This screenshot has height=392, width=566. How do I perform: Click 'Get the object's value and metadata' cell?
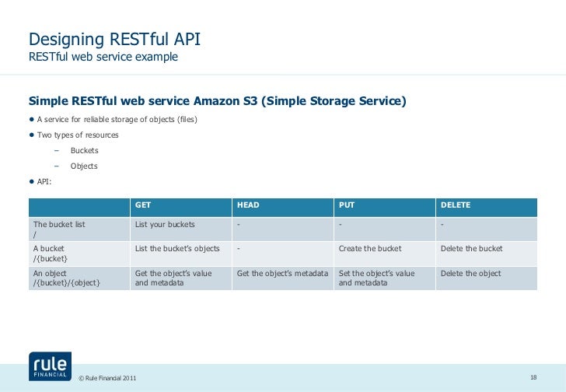181,278
